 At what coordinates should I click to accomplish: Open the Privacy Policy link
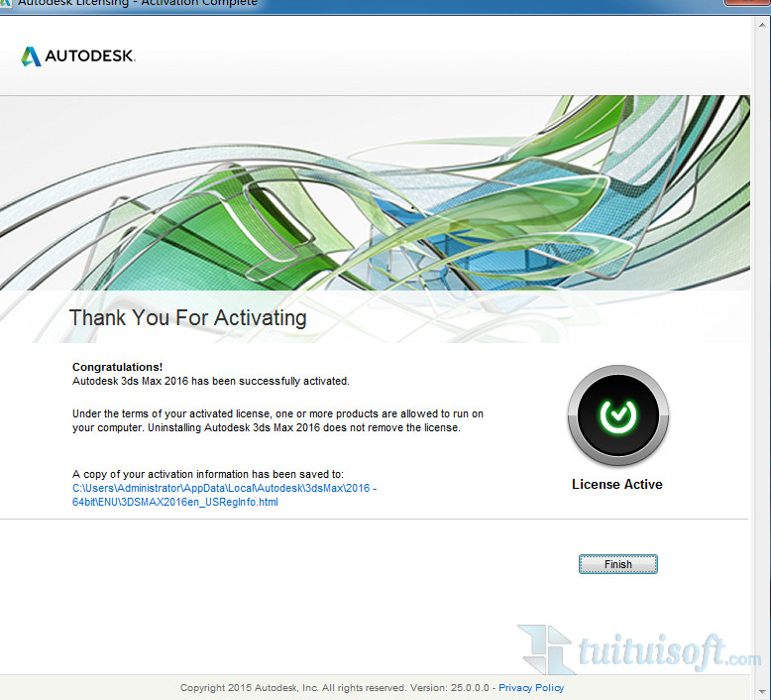coord(531,688)
